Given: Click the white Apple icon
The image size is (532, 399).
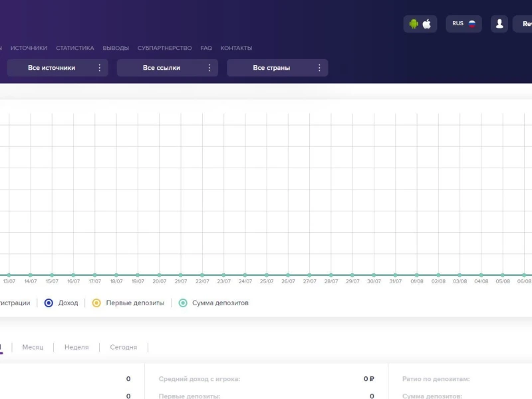Looking at the screenshot, I should [427, 24].
